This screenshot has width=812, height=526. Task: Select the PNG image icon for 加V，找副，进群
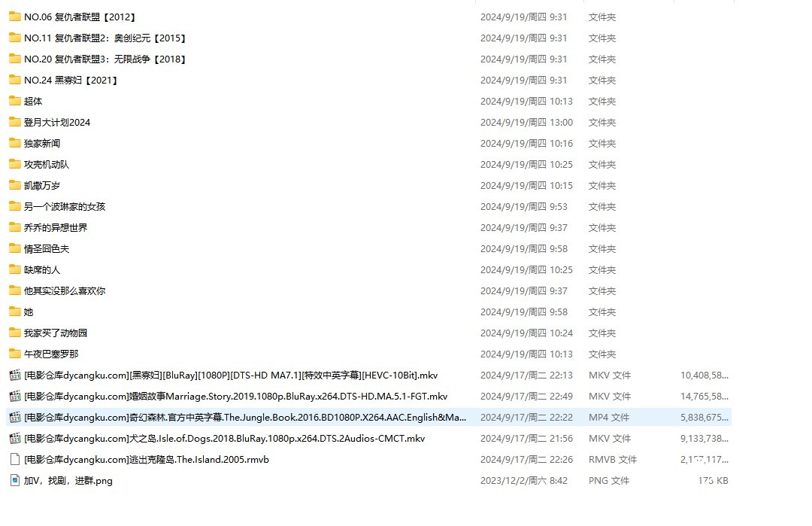[x=15, y=480]
